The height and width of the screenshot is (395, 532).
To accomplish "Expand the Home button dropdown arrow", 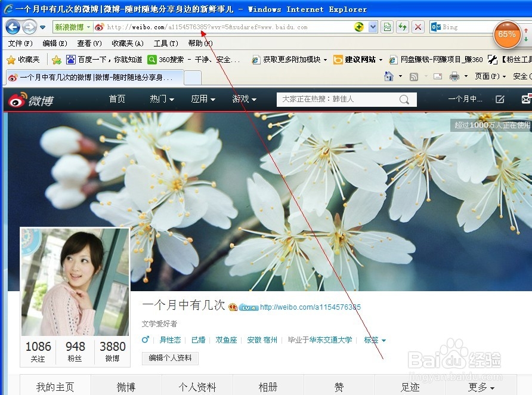I will point(400,76).
